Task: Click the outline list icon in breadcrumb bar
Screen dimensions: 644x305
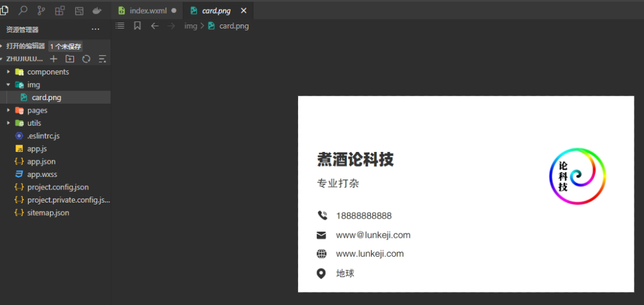Action: (120, 26)
